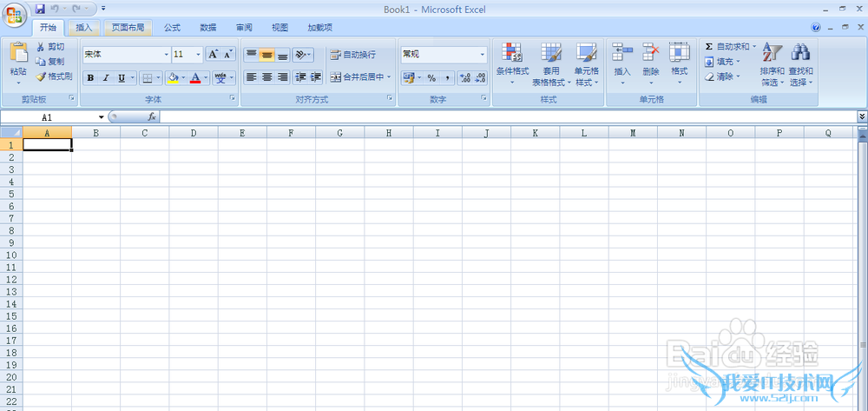This screenshot has height=411, width=868.
Task: Expand the AutoSum (自动求和) dropdown arrow
Action: pyautogui.click(x=754, y=47)
